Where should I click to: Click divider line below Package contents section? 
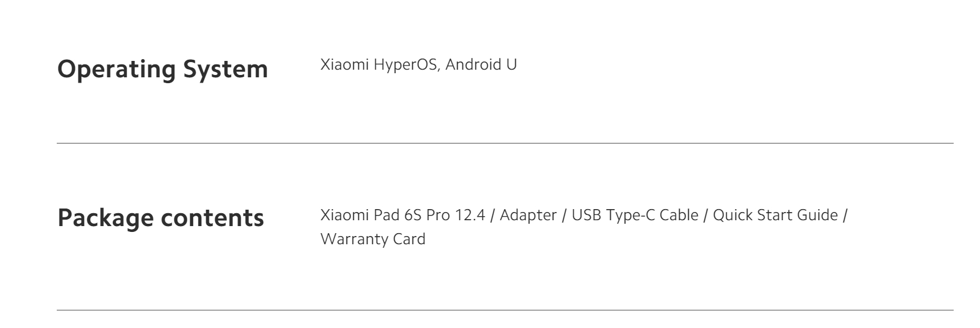[505, 310]
